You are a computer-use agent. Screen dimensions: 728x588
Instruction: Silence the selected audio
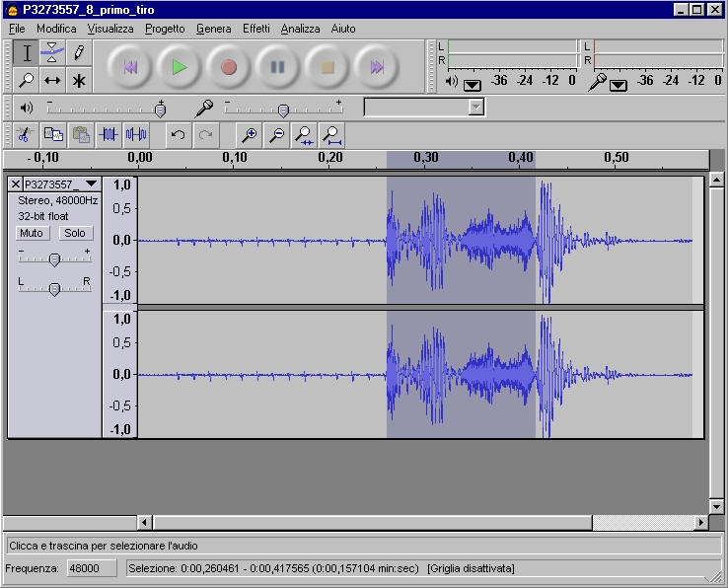point(136,135)
